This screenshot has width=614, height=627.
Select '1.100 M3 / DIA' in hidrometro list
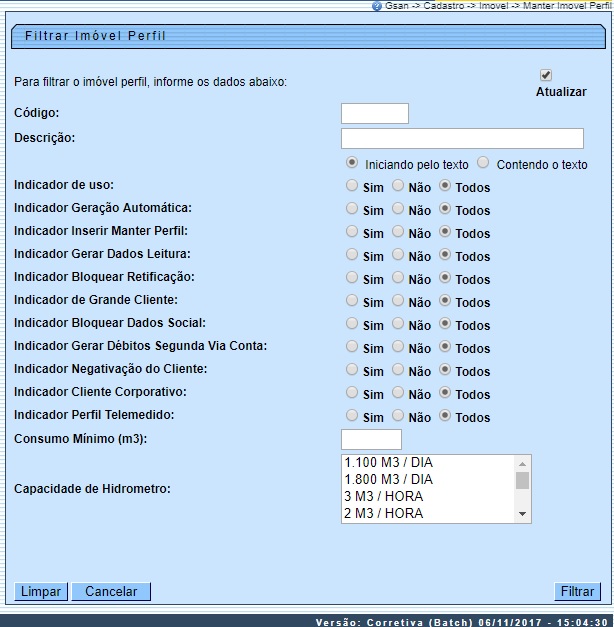427,463
